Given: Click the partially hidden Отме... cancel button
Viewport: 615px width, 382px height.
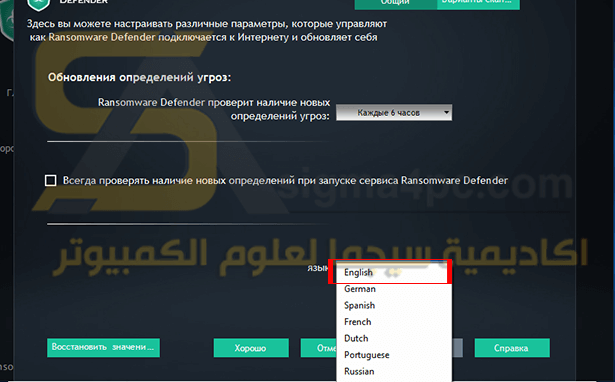Looking at the screenshot, I should tap(318, 348).
